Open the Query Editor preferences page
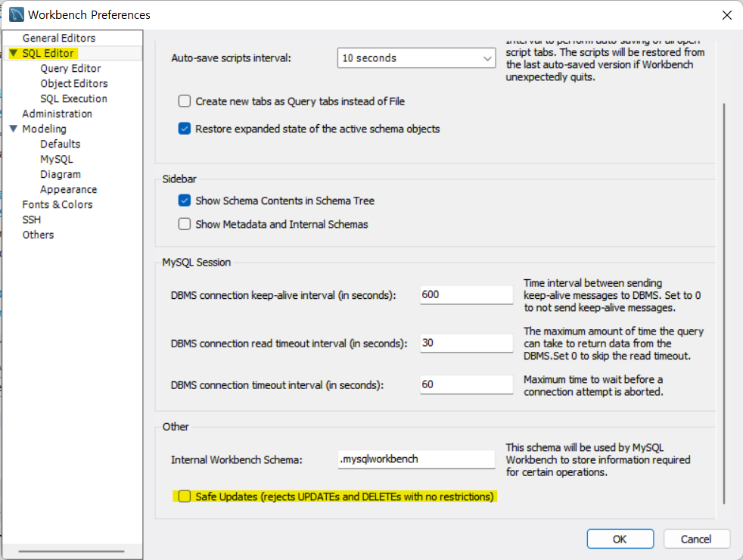This screenshot has width=743, height=560. tap(70, 68)
